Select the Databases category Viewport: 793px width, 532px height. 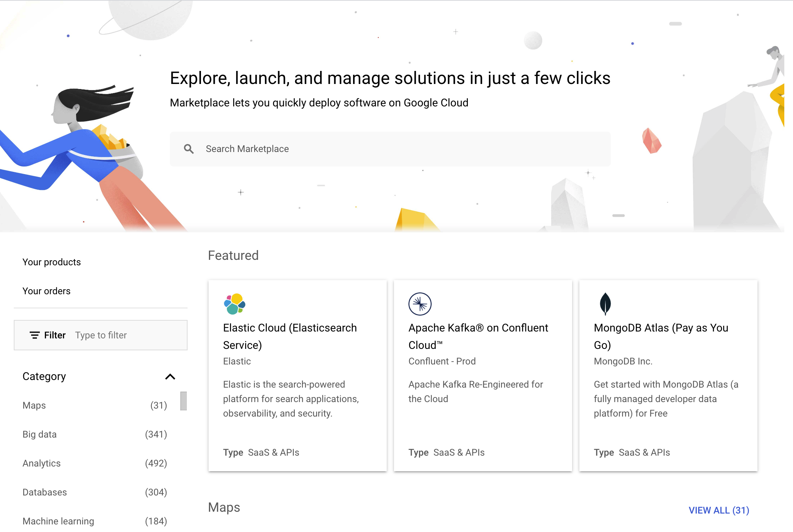click(x=95, y=492)
